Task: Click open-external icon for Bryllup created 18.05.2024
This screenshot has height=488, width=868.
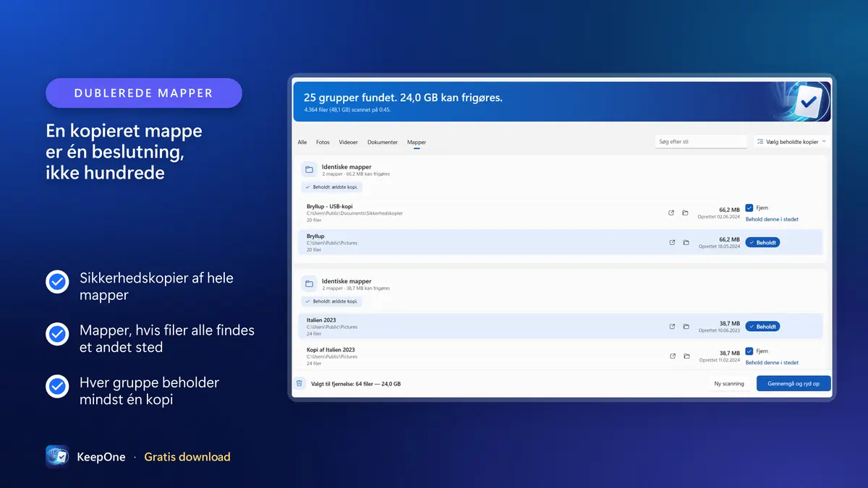Action: coord(672,242)
